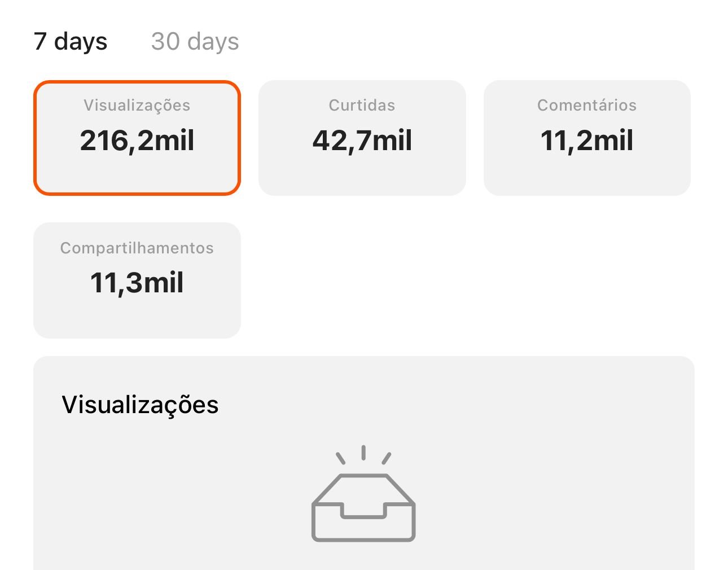728x570 pixels.
Task: Open the 7 days period selector
Action: pos(71,41)
